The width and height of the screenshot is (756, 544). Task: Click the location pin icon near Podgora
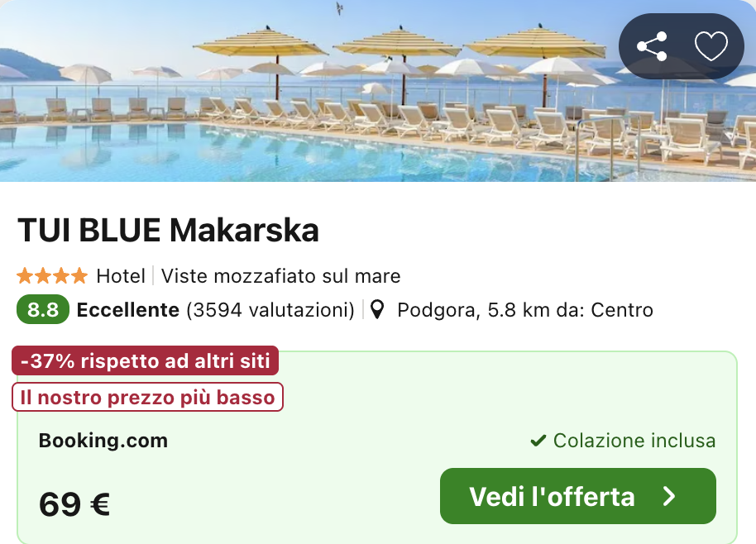377,310
